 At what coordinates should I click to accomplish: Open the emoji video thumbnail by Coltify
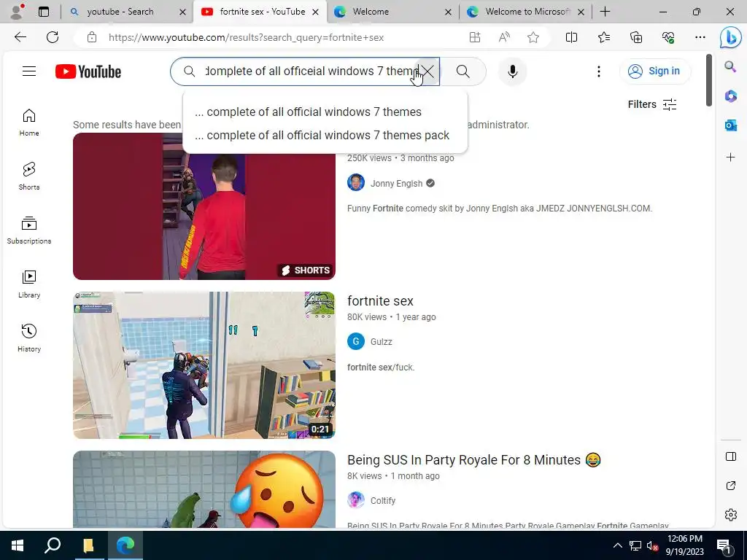click(204, 489)
